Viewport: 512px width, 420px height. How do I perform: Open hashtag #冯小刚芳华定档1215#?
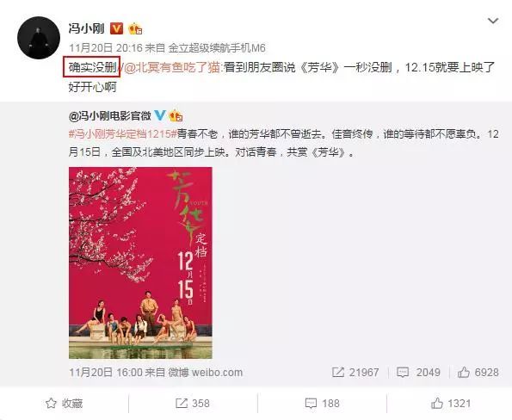click(123, 134)
